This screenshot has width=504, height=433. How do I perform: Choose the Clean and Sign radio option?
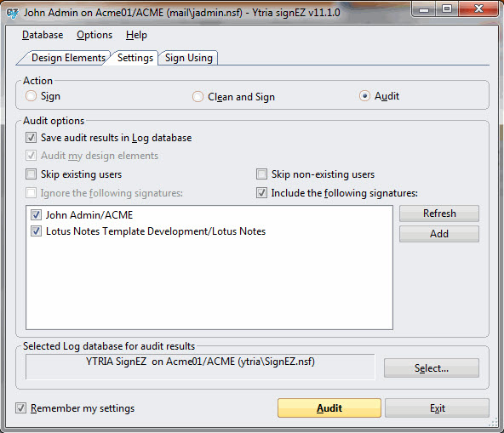(x=198, y=97)
